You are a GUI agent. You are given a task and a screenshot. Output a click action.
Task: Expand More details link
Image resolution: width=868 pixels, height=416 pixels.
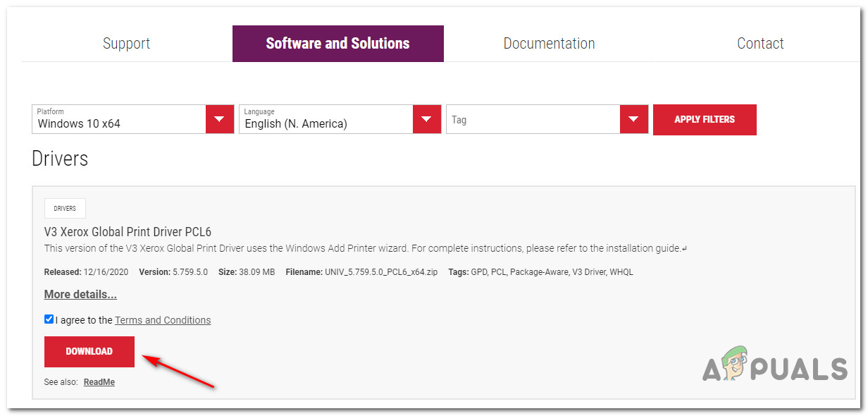[x=80, y=294]
